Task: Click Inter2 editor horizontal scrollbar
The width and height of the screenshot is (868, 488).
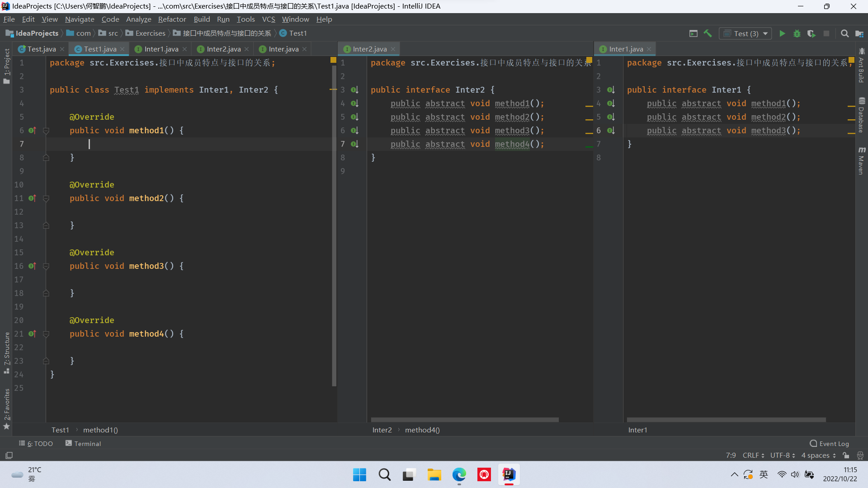Action: (465, 420)
